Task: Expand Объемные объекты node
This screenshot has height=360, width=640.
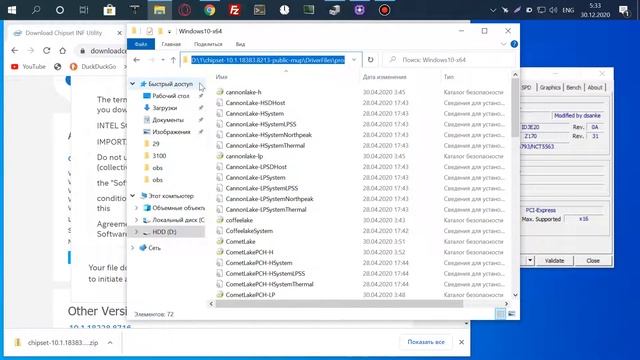Action: tap(136, 208)
